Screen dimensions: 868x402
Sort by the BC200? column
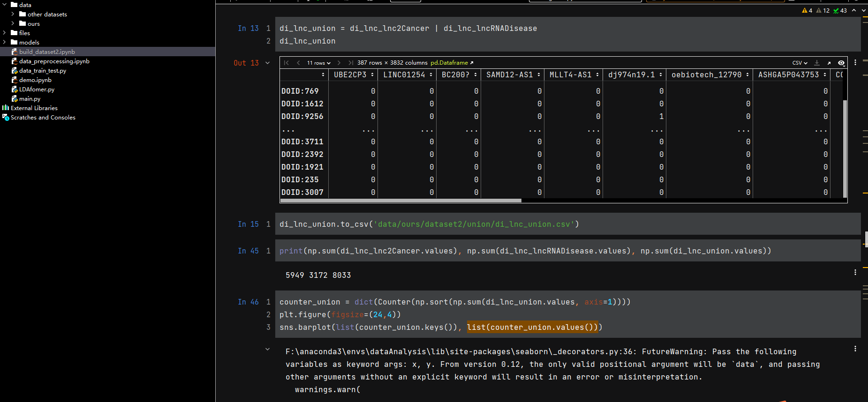point(476,74)
